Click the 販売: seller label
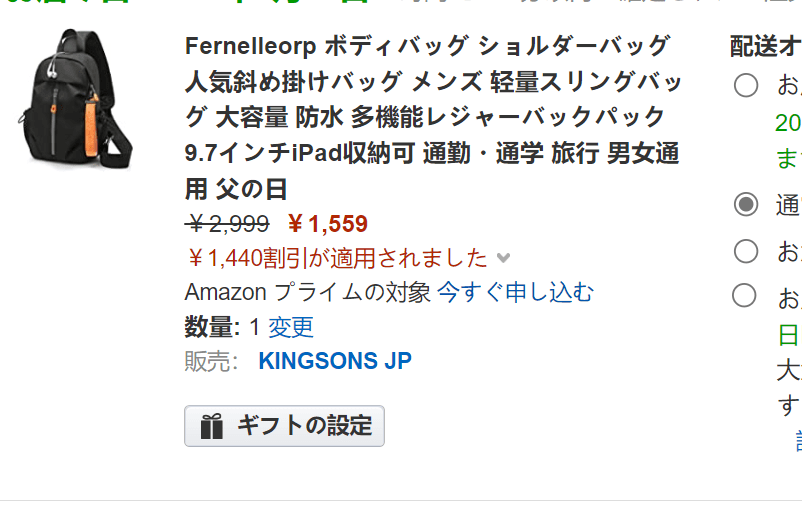The height and width of the screenshot is (505, 802). (x=211, y=361)
